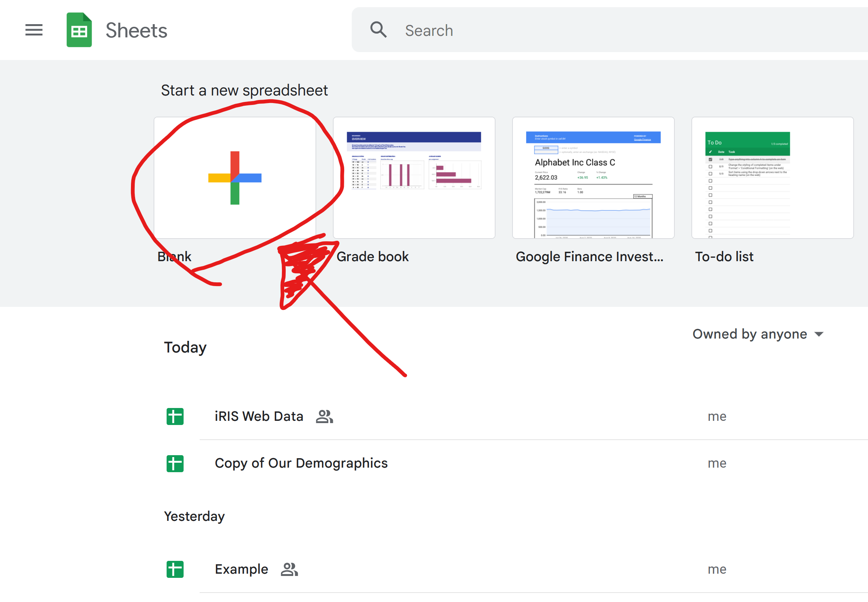Expand the Owned by anyone dropdown
The width and height of the screenshot is (868, 602).
[x=749, y=334]
